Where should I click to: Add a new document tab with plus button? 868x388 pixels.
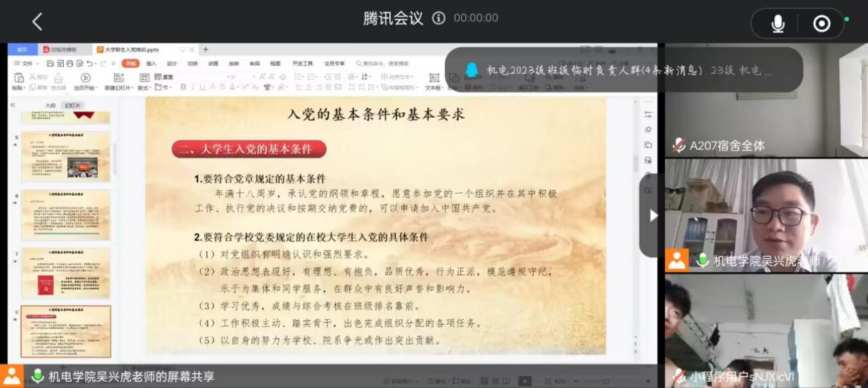coord(206,49)
